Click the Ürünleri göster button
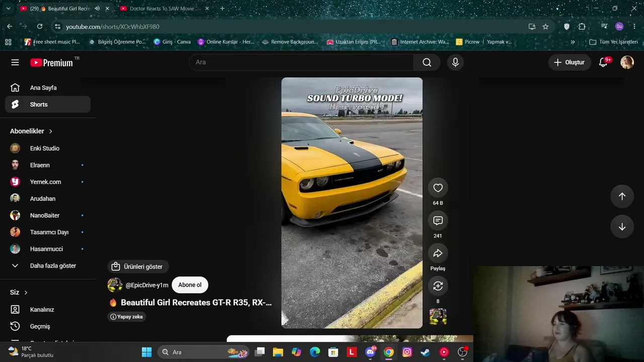Viewport: 644px width, 362px height. coord(138,266)
